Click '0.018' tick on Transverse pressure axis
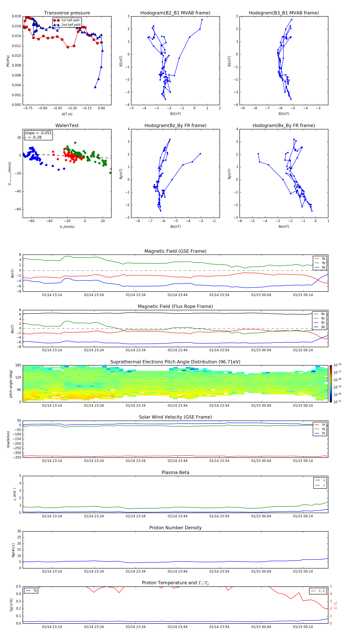This screenshot has height=644, width=351. pyautogui.click(x=17, y=16)
